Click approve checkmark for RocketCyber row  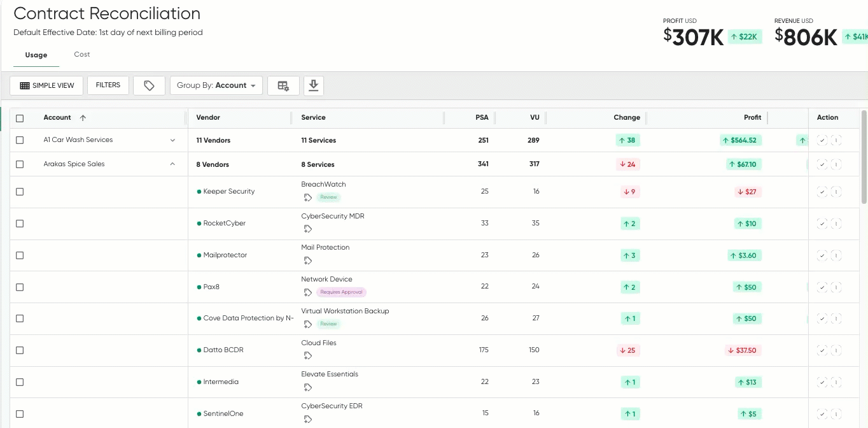click(x=822, y=224)
